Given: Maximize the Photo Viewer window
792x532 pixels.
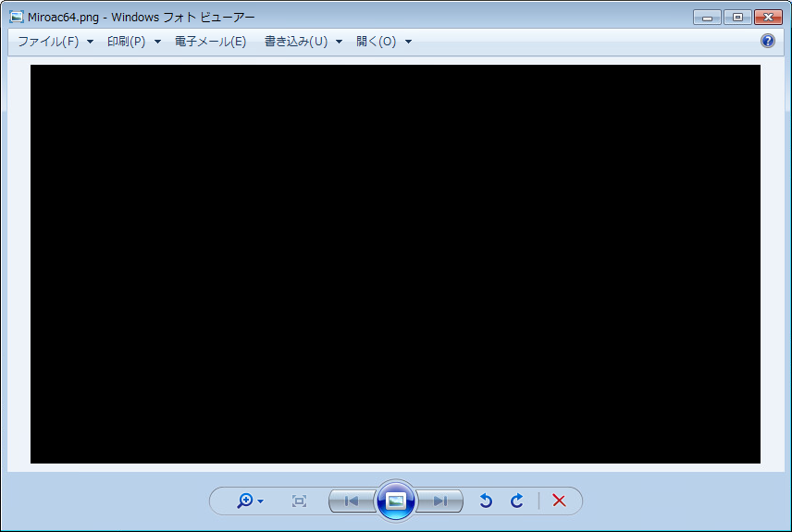Looking at the screenshot, I should click(737, 18).
